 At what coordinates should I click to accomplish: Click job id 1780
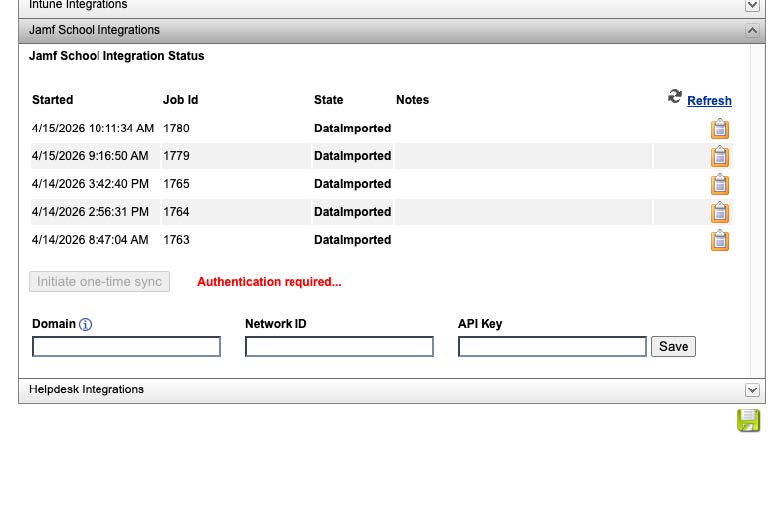coord(176,128)
